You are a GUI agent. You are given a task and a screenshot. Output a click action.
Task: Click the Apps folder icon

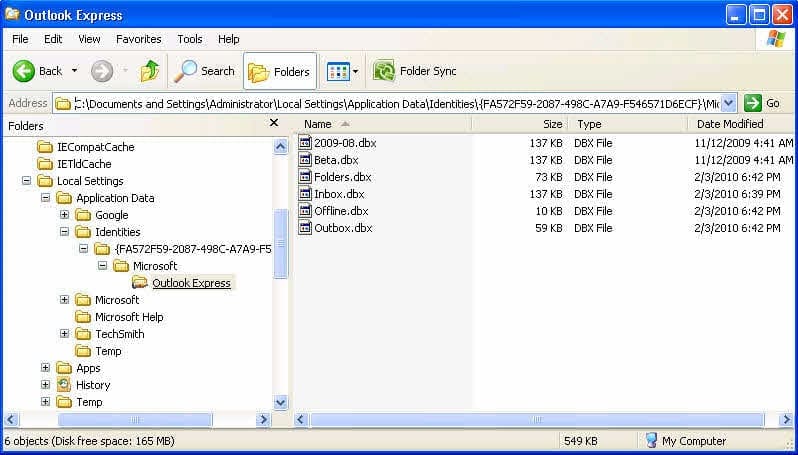(64, 368)
